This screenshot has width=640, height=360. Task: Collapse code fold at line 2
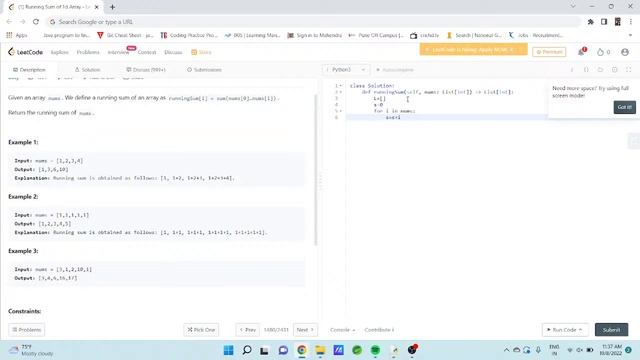point(341,92)
